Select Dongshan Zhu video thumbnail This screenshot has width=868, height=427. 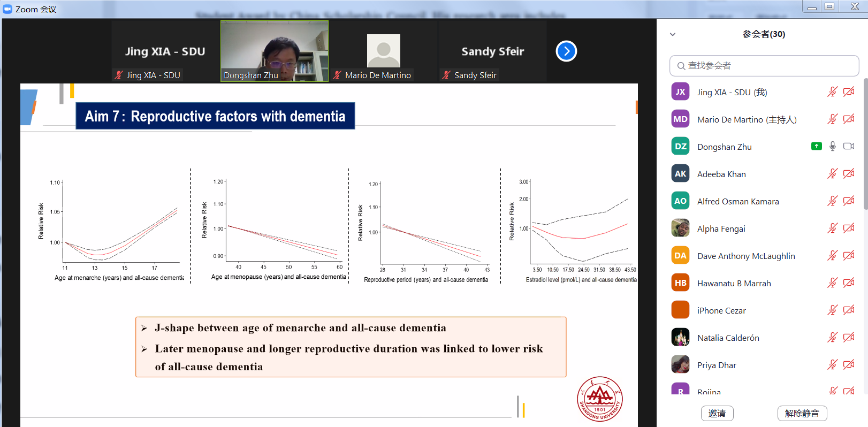(275, 51)
